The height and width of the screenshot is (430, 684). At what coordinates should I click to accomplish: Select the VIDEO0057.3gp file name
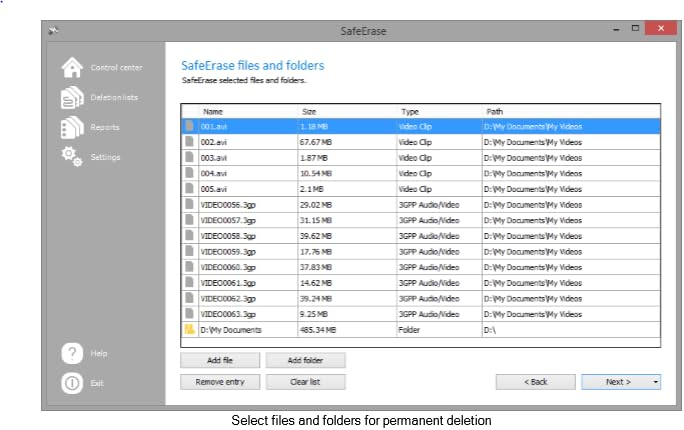[x=228, y=221]
